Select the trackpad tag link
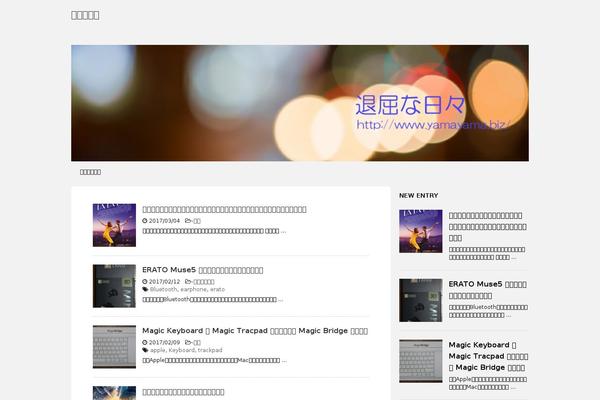 point(210,350)
